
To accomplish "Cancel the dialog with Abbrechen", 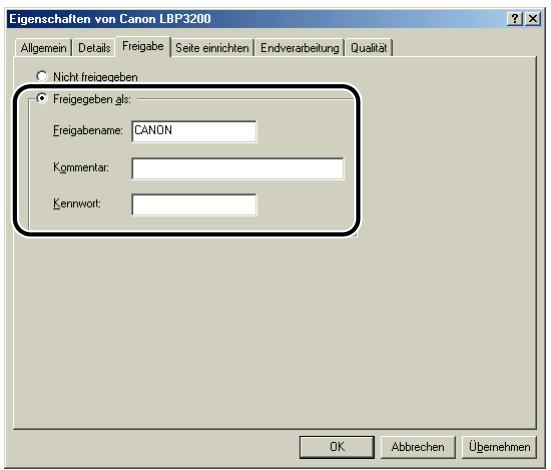I will [418, 447].
